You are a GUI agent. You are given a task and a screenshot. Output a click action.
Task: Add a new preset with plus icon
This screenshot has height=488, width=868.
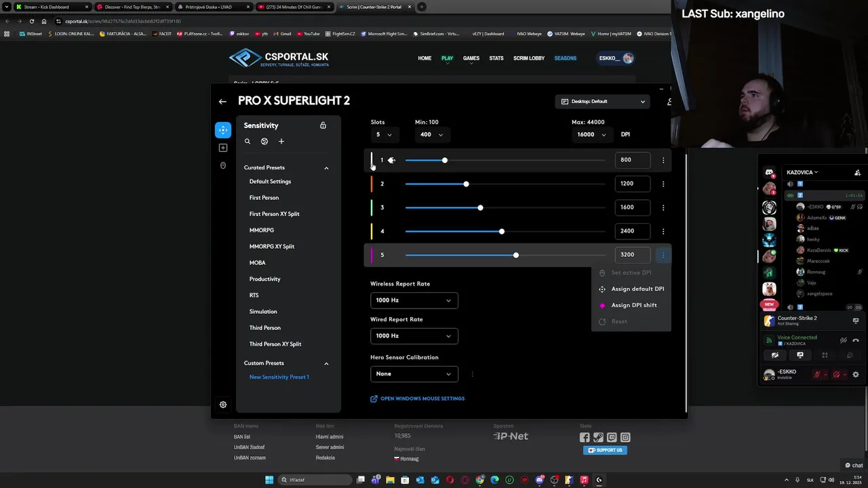coord(281,142)
